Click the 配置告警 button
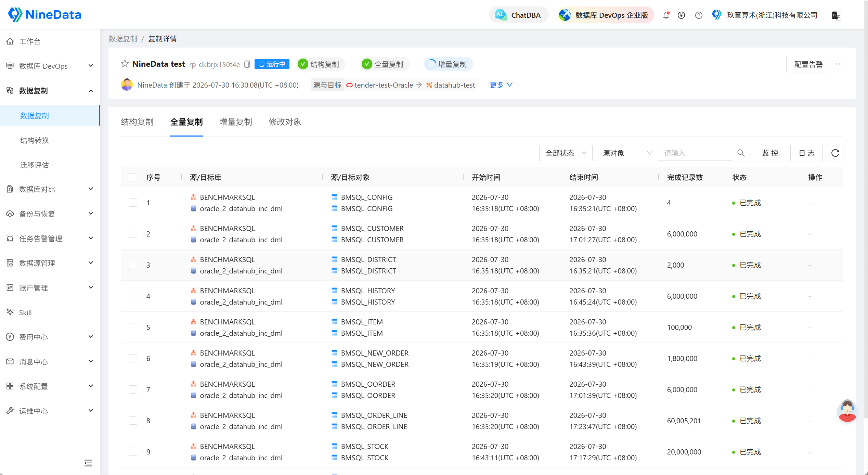868x475 pixels. [808, 64]
